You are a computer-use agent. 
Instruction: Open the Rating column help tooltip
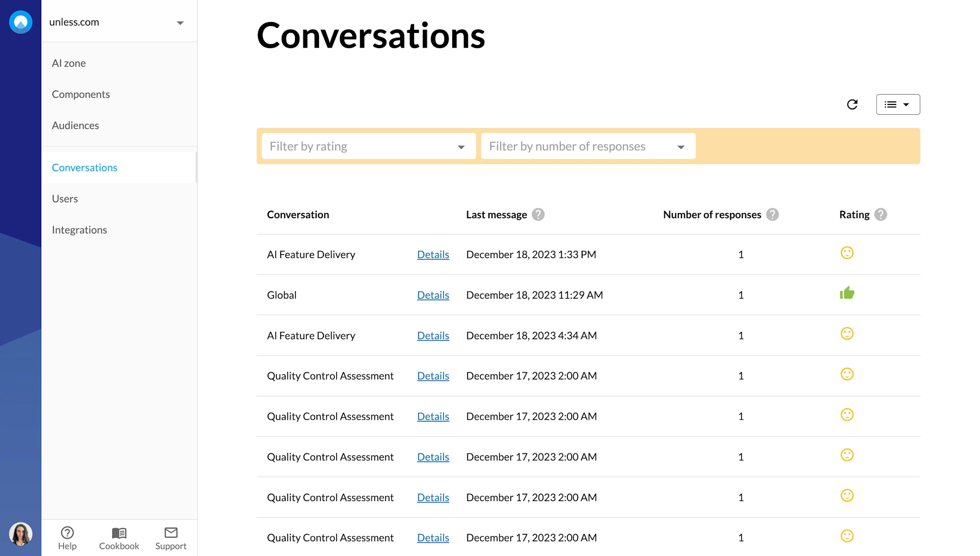point(881,214)
